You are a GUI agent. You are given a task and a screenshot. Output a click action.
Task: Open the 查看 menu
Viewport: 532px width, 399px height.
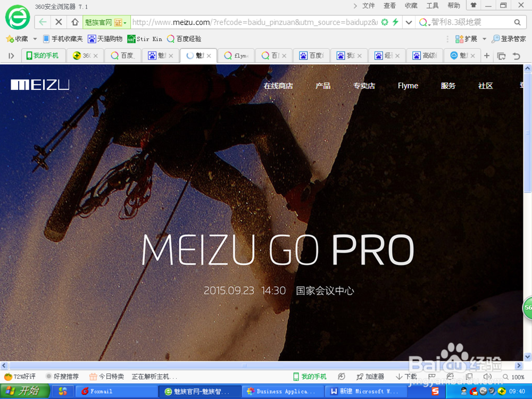(x=389, y=5)
